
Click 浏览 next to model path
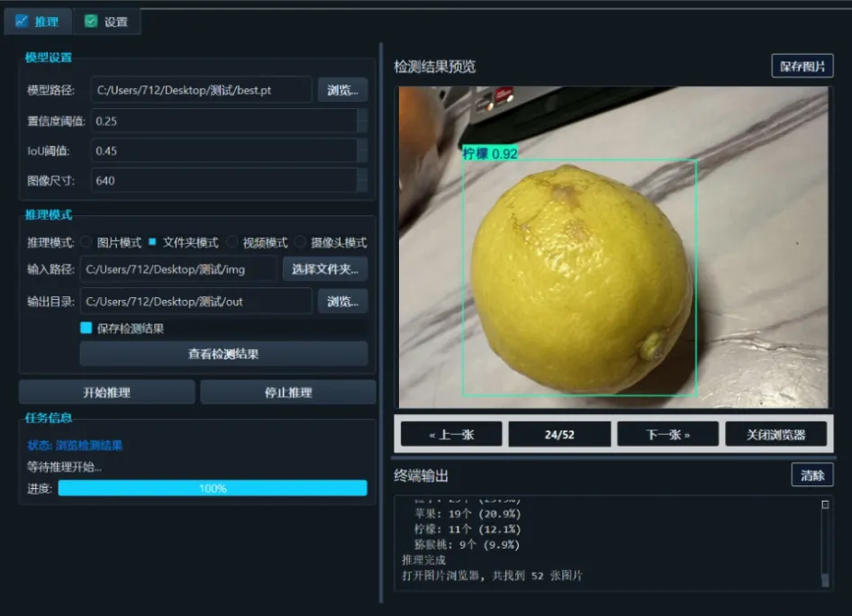point(342,90)
